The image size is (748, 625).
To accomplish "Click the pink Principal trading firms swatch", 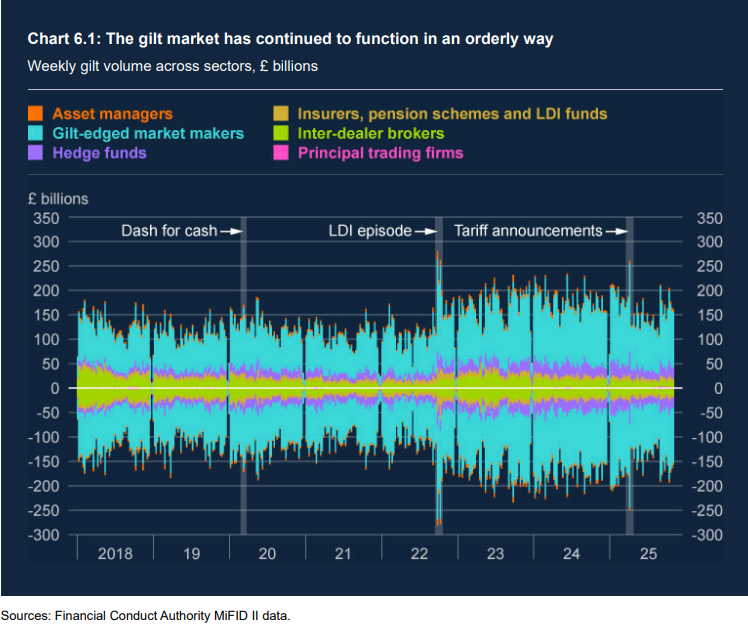I will 281,153.
